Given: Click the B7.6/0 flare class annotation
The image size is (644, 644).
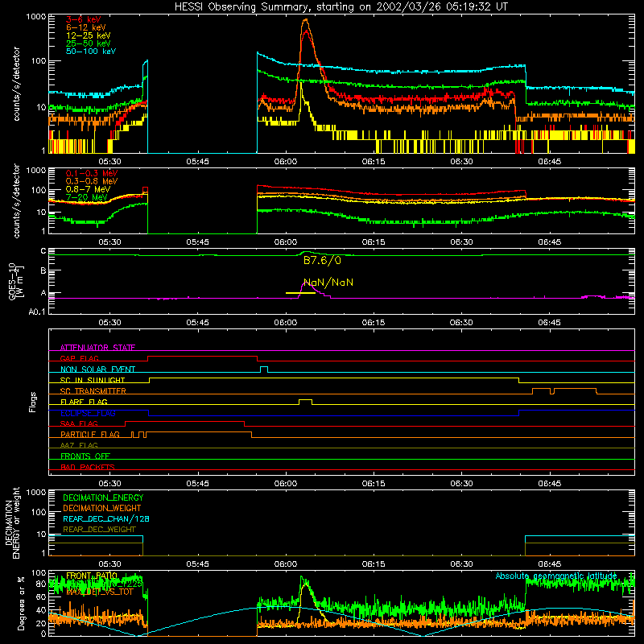Looking at the screenshot, I should point(322,260).
